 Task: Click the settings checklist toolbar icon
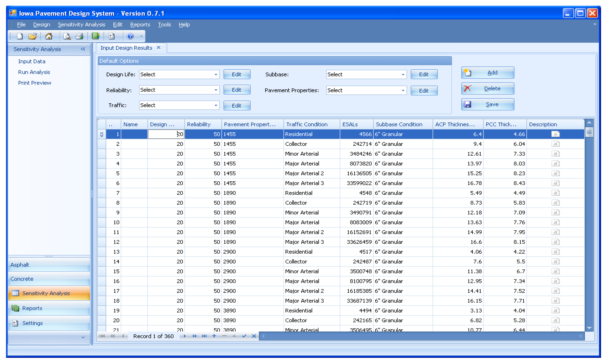tap(112, 36)
